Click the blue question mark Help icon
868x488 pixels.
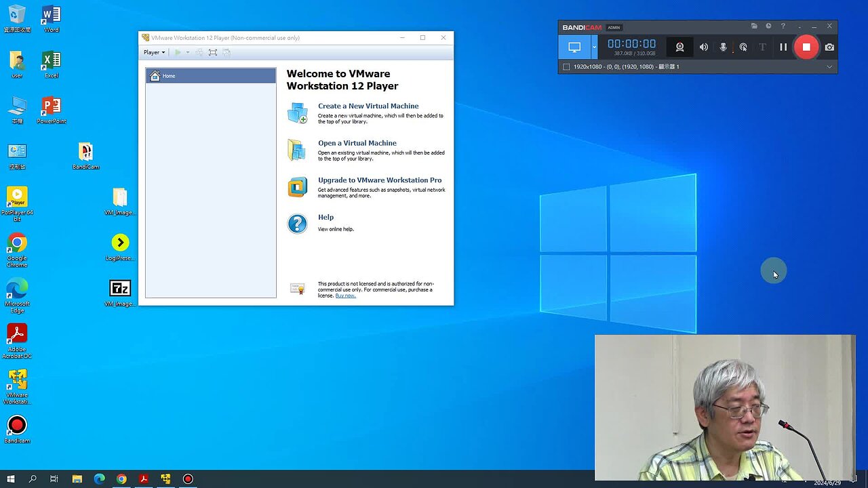tap(297, 224)
